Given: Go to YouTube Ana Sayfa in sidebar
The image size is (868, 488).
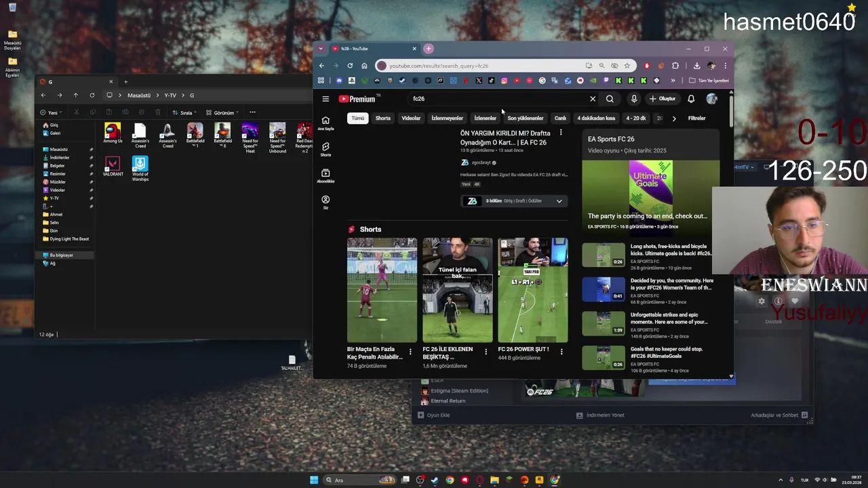Looking at the screenshot, I should tap(325, 123).
